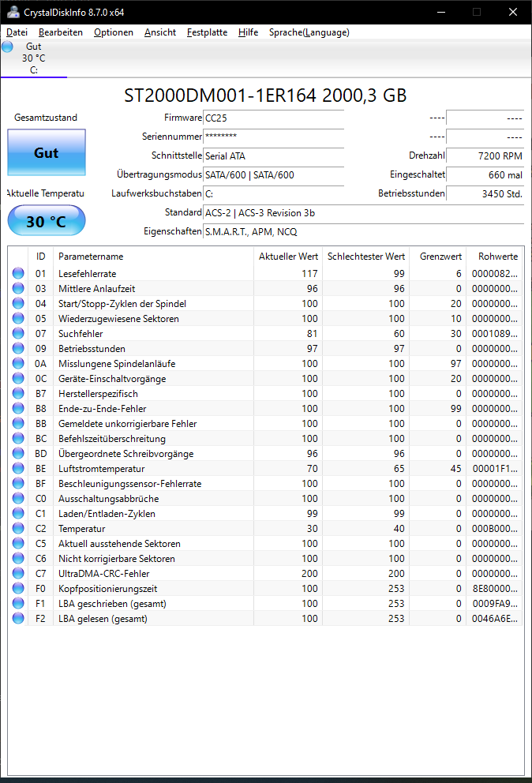
Task: Open the Festplatte menu
Action: pos(207,32)
